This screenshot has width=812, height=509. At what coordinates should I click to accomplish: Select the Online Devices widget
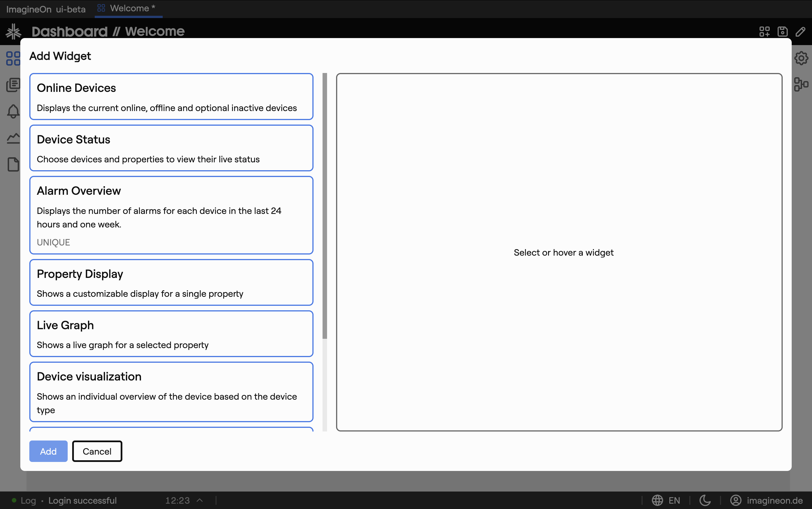click(x=171, y=97)
